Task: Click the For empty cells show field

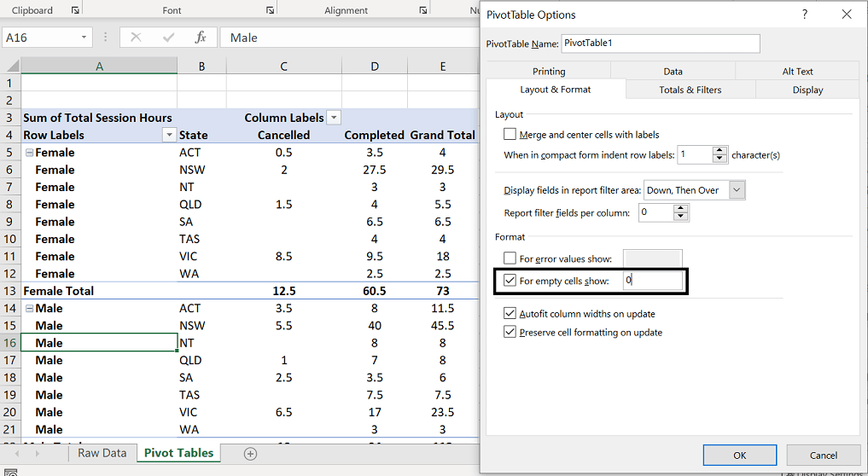Action: point(653,281)
